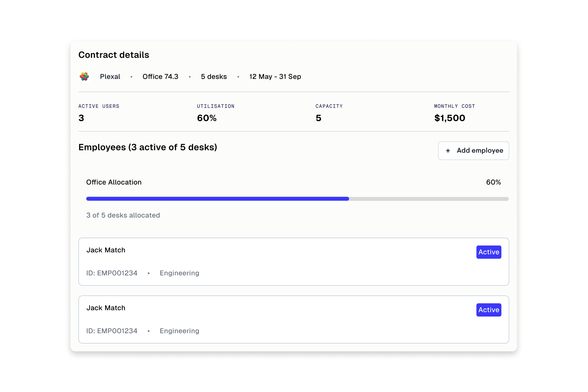Click the Office Allocation progress bar

pyautogui.click(x=297, y=198)
